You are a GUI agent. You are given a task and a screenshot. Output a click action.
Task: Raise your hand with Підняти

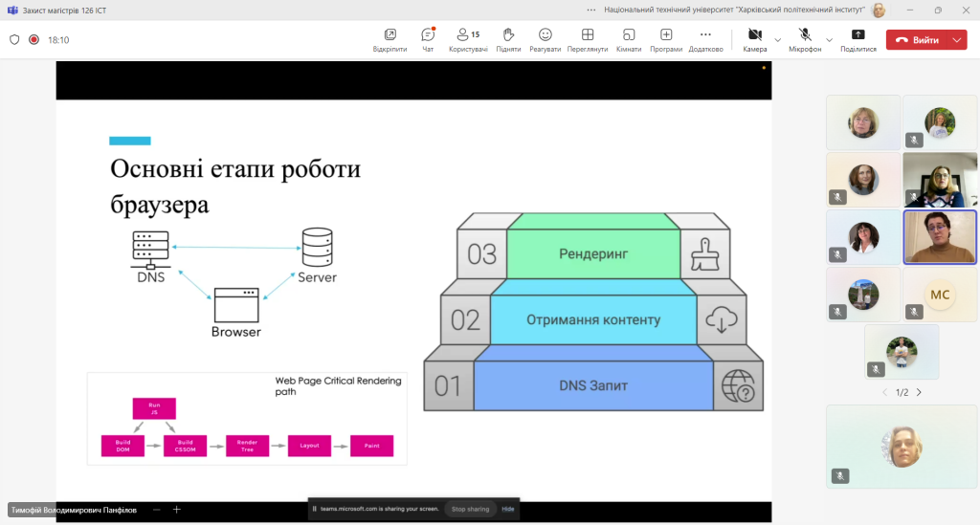pos(508,39)
